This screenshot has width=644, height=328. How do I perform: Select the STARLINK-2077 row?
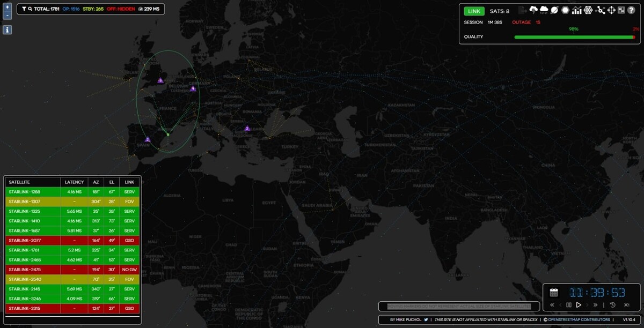72,240
